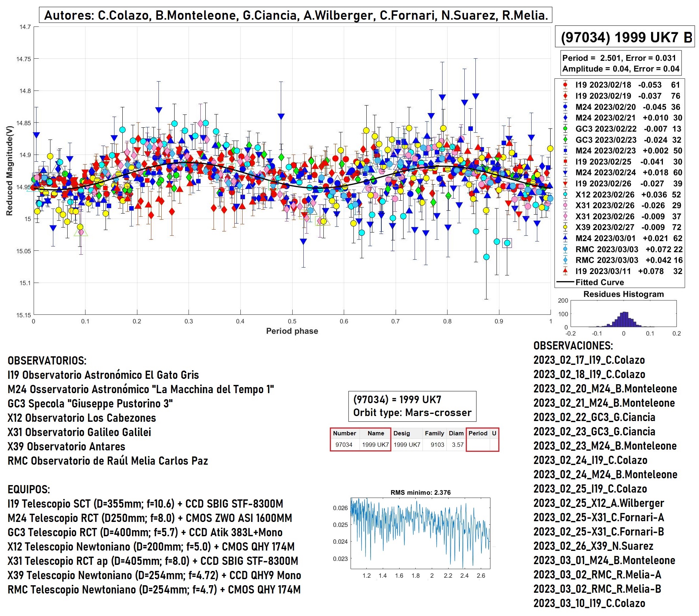Click table cell '3.57' under Diam
699x616 pixels.
(458, 445)
